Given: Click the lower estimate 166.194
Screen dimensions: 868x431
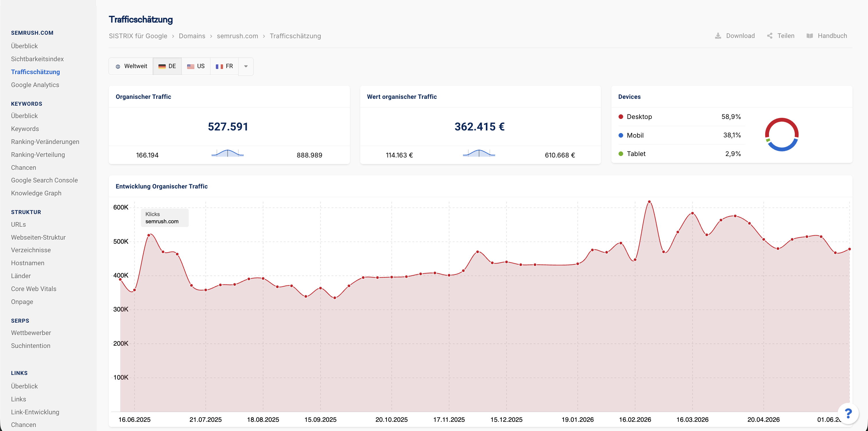Looking at the screenshot, I should (147, 155).
